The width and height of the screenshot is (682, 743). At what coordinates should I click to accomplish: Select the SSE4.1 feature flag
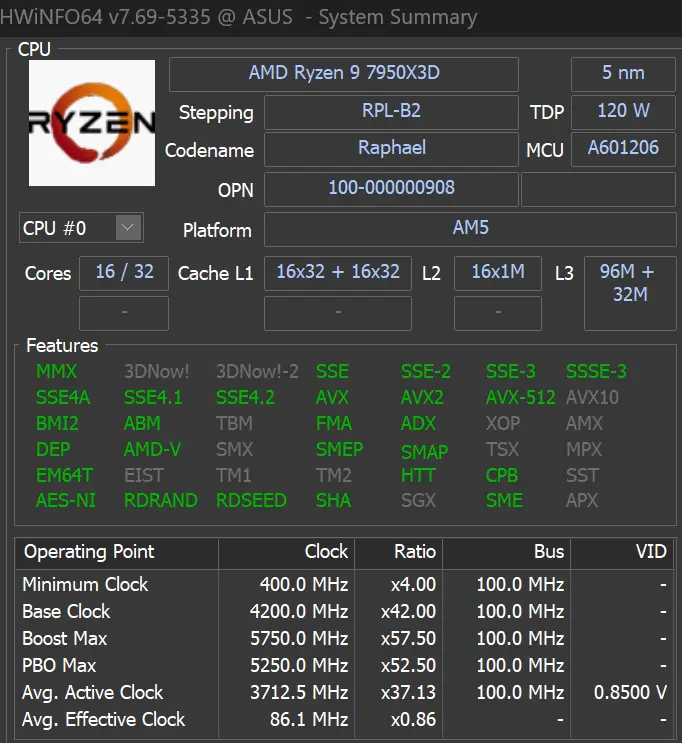click(x=153, y=398)
